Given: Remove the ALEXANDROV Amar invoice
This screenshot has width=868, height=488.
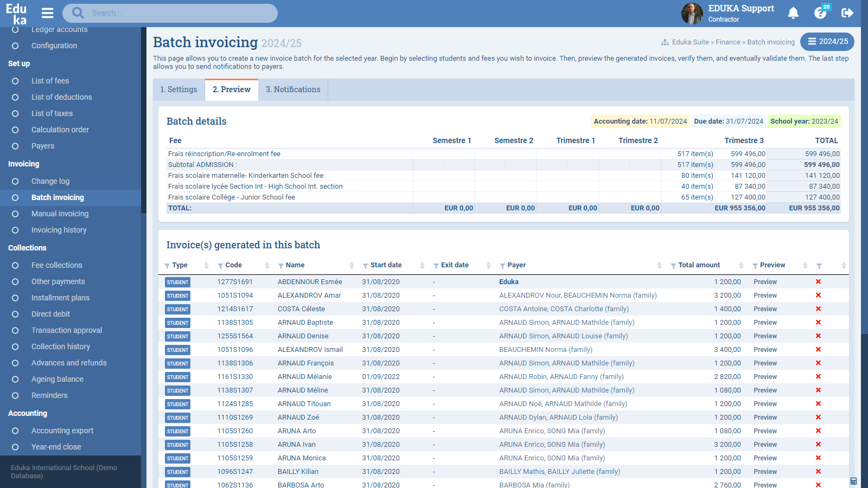Looking at the screenshot, I should click(x=818, y=296).
